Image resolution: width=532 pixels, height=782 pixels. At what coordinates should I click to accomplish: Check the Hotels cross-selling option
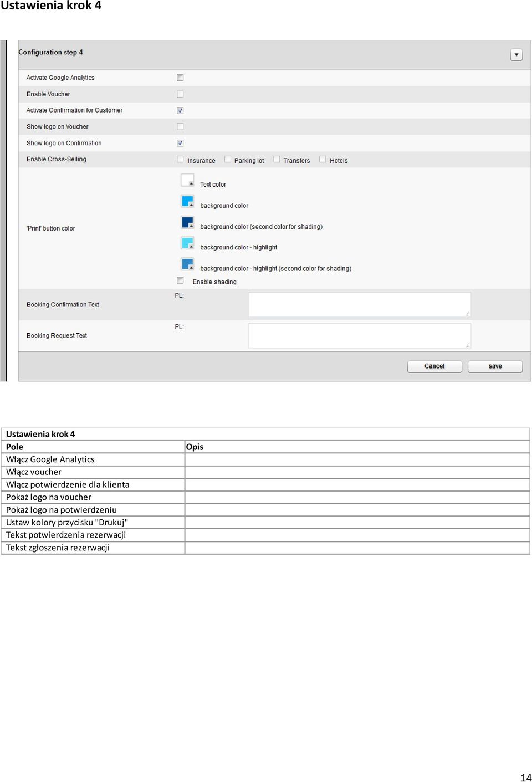tap(323, 159)
